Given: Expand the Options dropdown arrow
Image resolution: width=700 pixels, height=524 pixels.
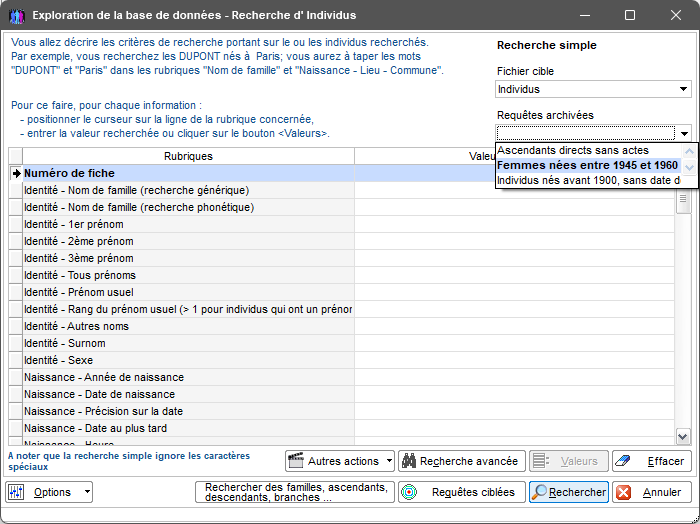Looking at the screenshot, I should click(87, 492).
